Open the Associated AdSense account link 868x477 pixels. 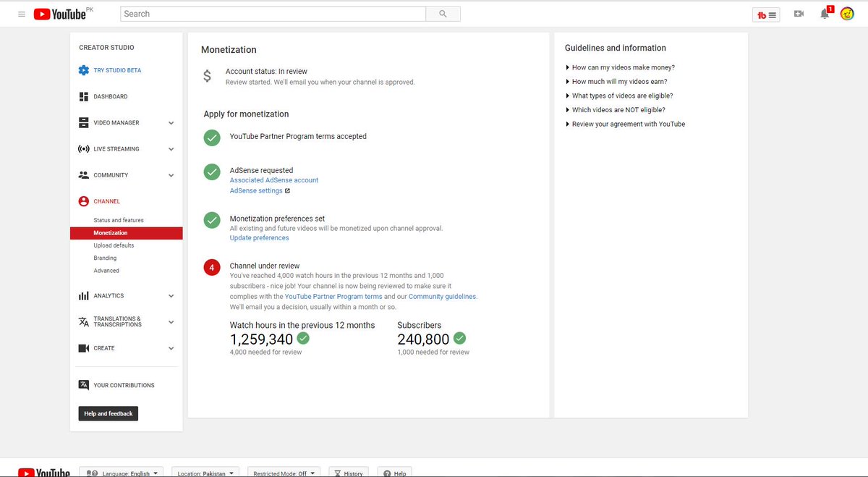[274, 180]
